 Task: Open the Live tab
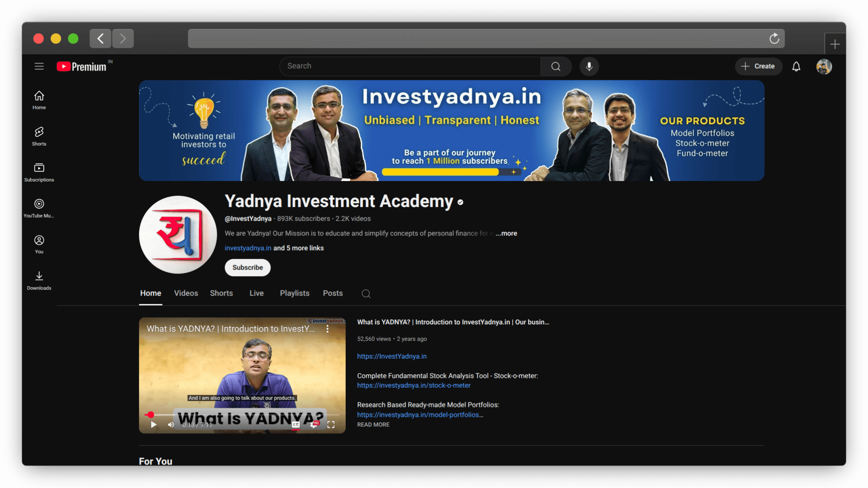point(257,293)
